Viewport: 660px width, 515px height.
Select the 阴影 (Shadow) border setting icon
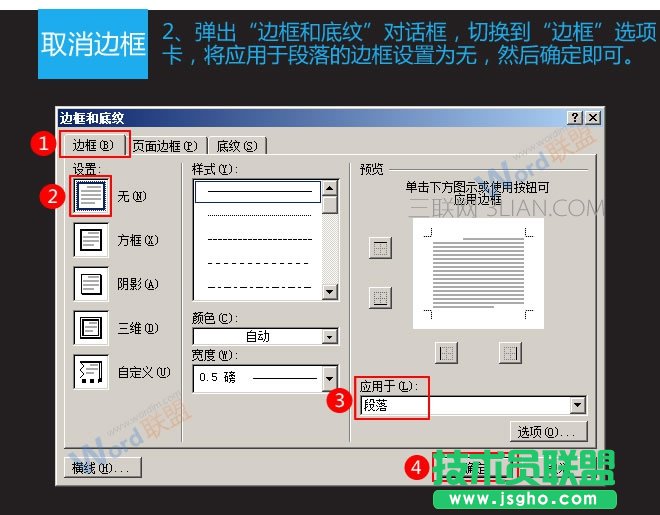point(91,284)
